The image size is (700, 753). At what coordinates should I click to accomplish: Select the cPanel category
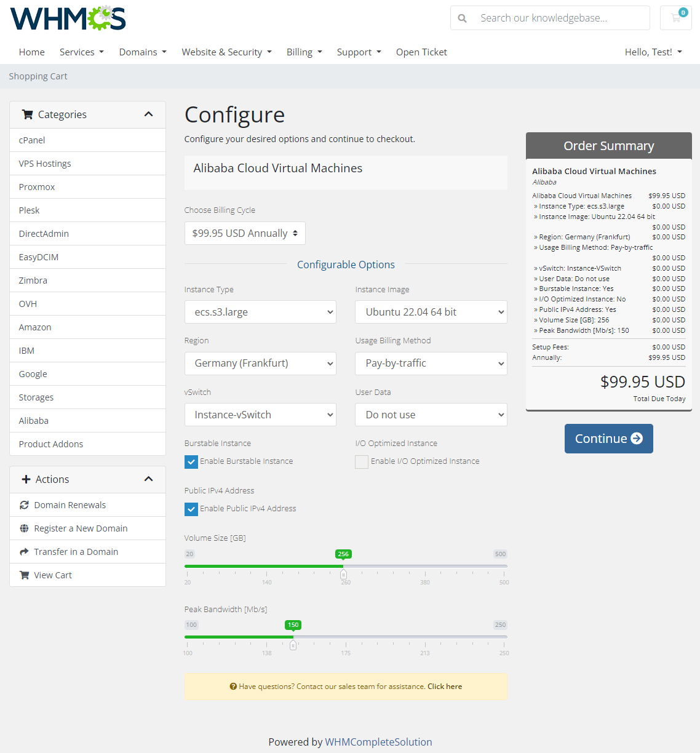pos(88,140)
